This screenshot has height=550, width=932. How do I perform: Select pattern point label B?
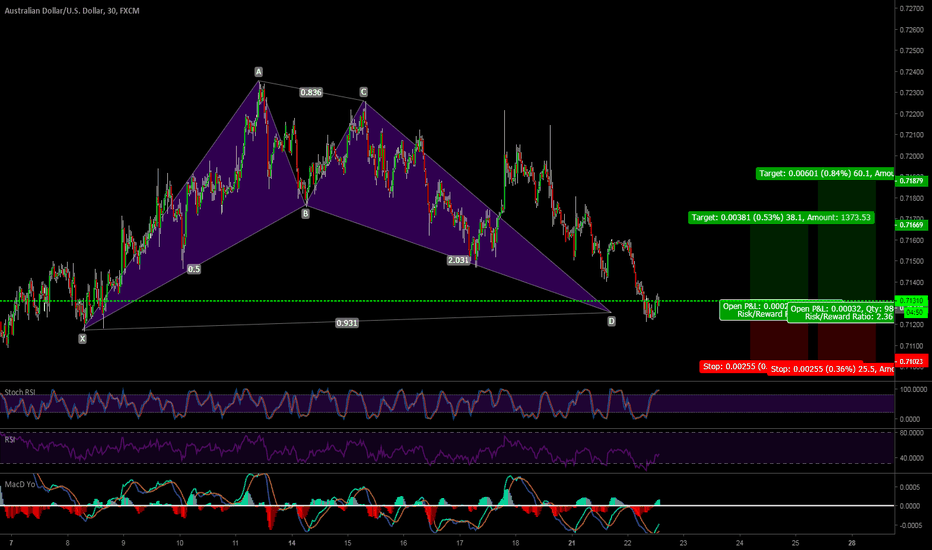(x=306, y=213)
